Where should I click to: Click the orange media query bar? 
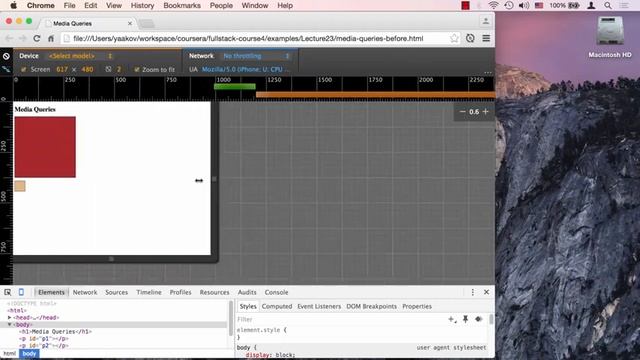coord(375,95)
